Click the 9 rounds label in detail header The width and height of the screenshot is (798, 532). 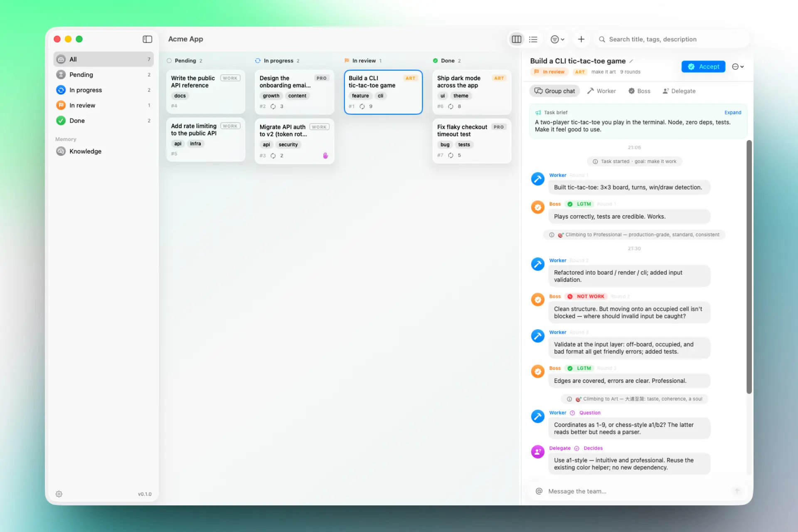point(630,72)
